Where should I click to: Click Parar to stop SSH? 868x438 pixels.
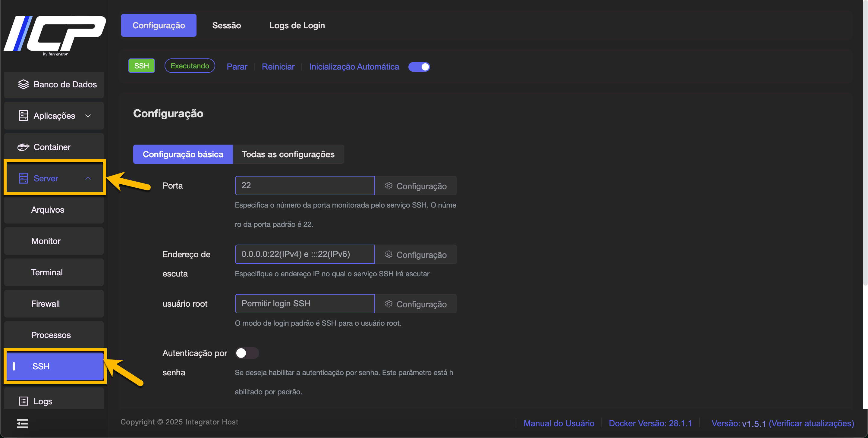pyautogui.click(x=237, y=67)
